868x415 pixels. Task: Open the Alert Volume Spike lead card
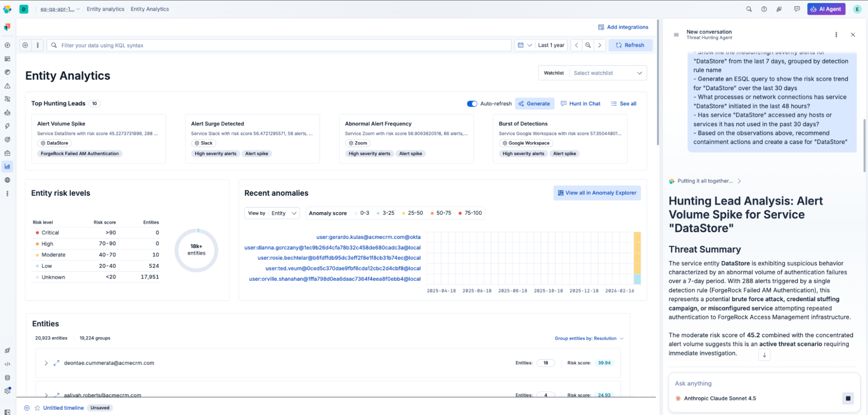pyautogui.click(x=99, y=138)
